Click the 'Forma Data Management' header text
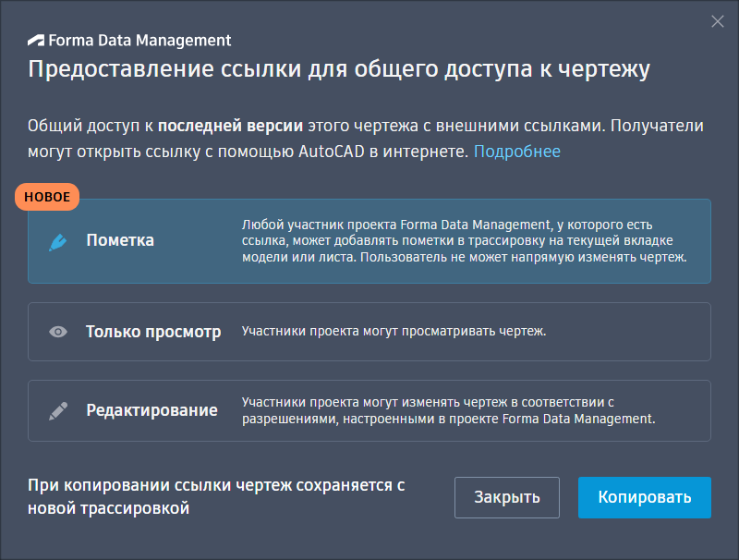 pyautogui.click(x=139, y=41)
